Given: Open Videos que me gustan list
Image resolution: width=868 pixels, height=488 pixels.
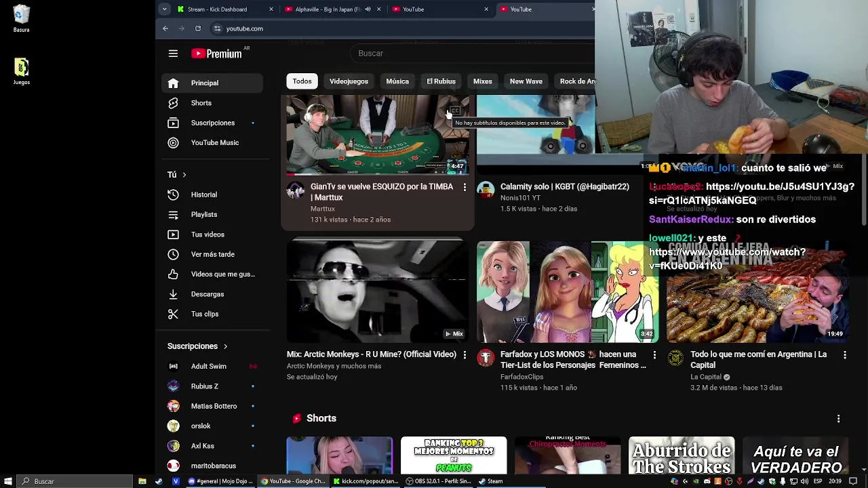Looking at the screenshot, I should point(212,274).
